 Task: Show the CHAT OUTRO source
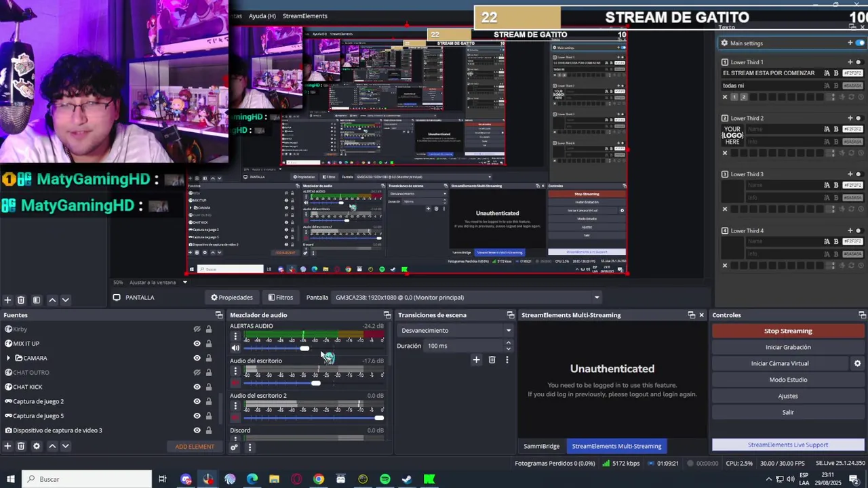197,372
